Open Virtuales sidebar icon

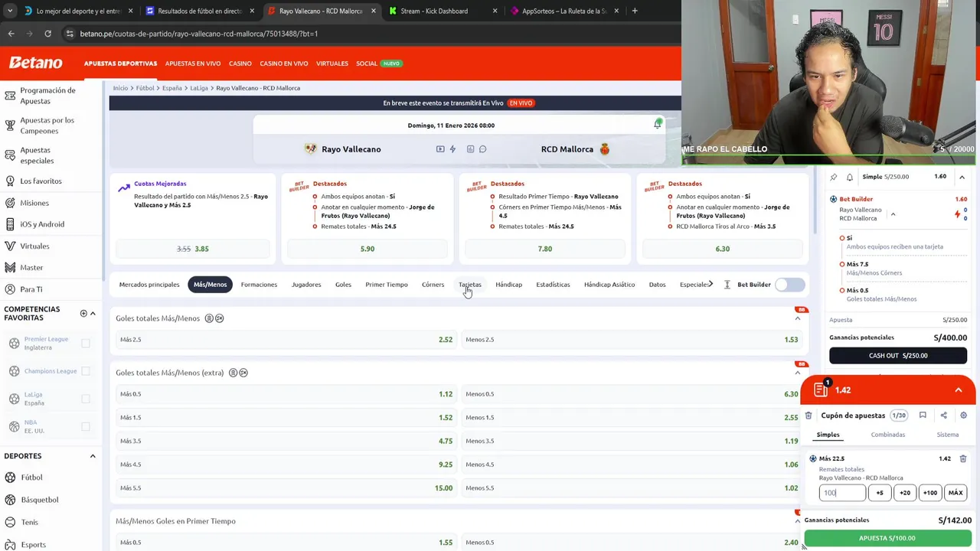pyautogui.click(x=10, y=246)
